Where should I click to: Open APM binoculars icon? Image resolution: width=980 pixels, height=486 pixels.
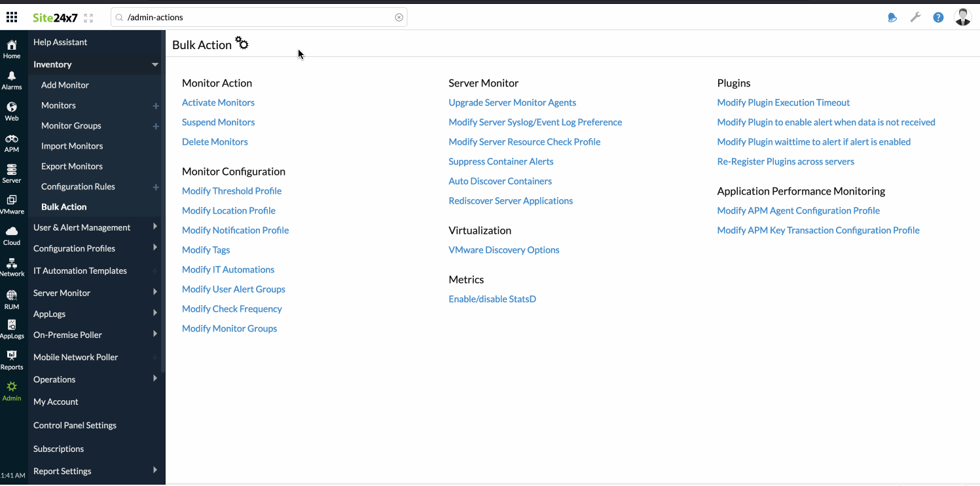[12, 143]
